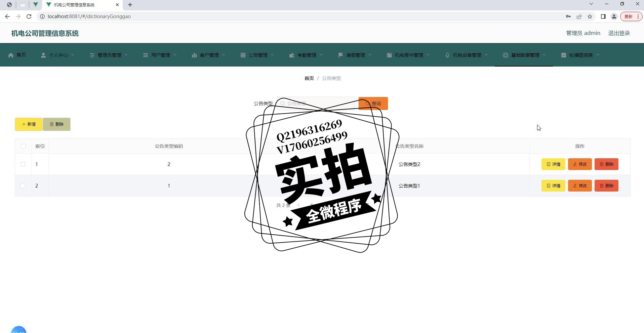Toggle the select-all checkbox in table header
The width and height of the screenshot is (644, 333).
24,146
